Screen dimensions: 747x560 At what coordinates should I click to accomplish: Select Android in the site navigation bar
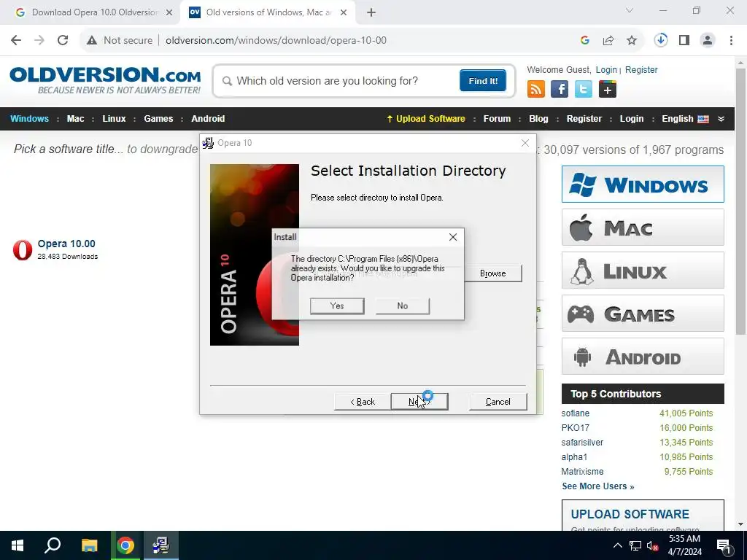tap(208, 119)
